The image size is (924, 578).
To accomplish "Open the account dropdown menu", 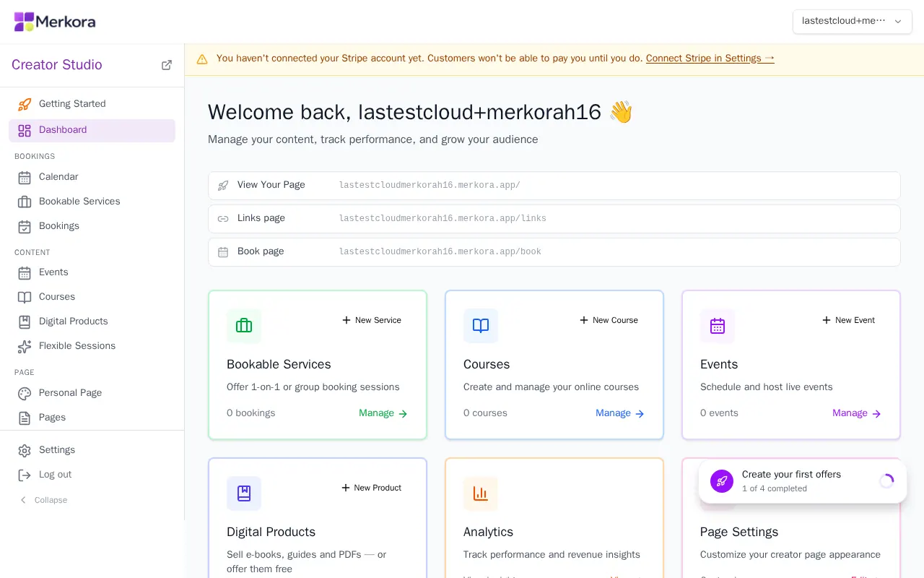I will 853,21.
